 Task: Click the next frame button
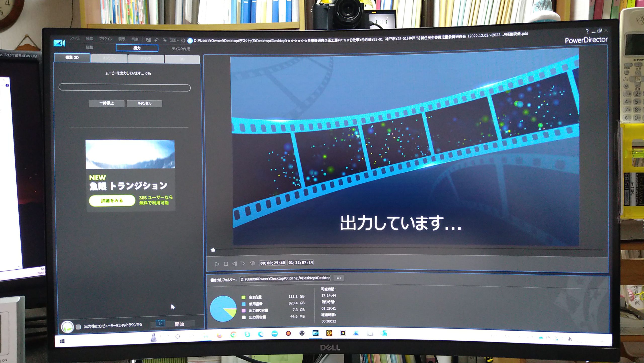coord(243,263)
